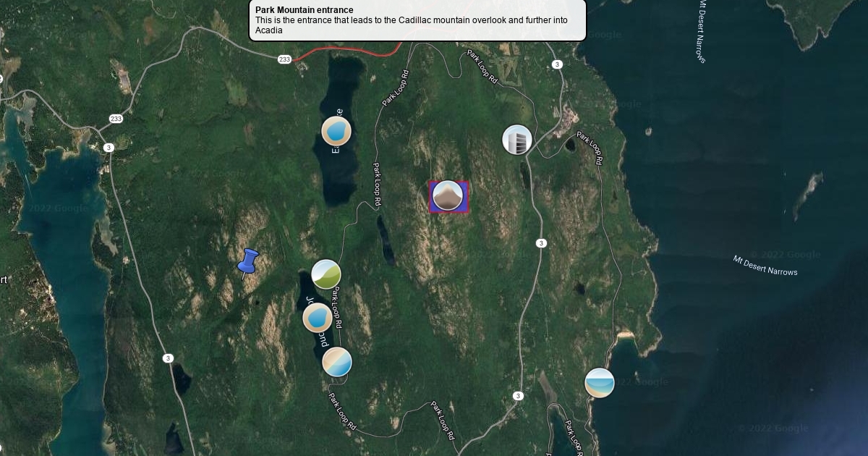The height and width of the screenshot is (456, 868).
Task: Click the Route 233 shield near red road
Action: [284, 59]
